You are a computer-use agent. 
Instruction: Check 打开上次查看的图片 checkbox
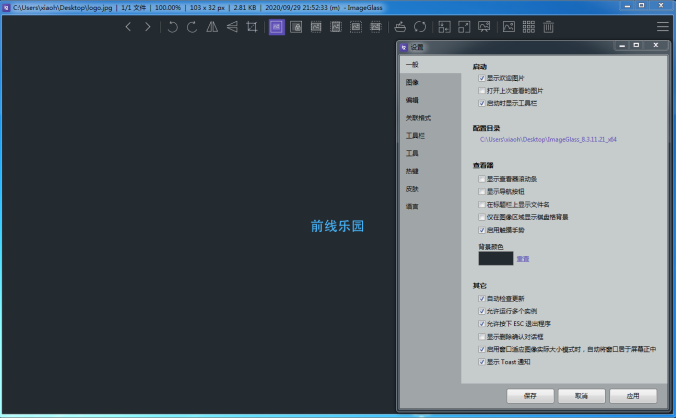(482, 90)
